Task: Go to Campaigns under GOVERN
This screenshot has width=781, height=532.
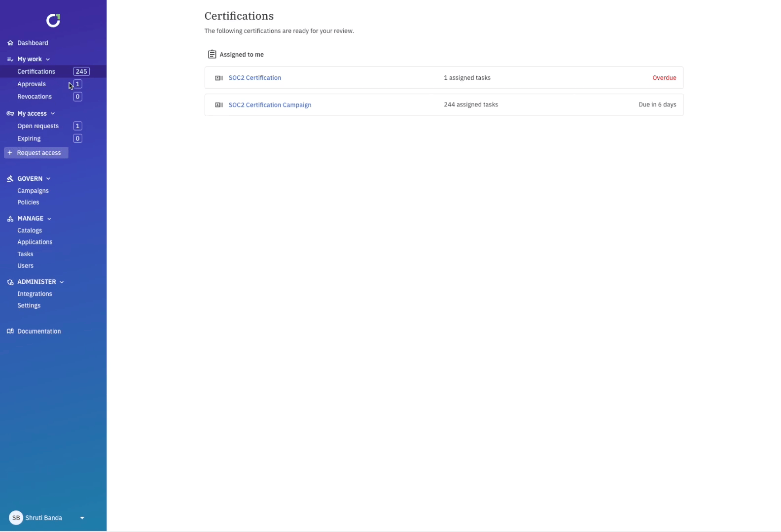Action: [33, 191]
